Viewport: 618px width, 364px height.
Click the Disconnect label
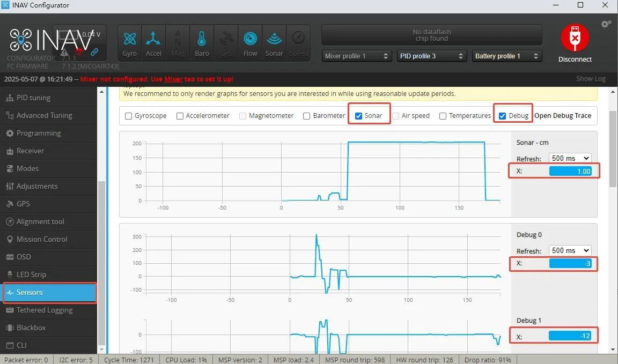tap(575, 59)
